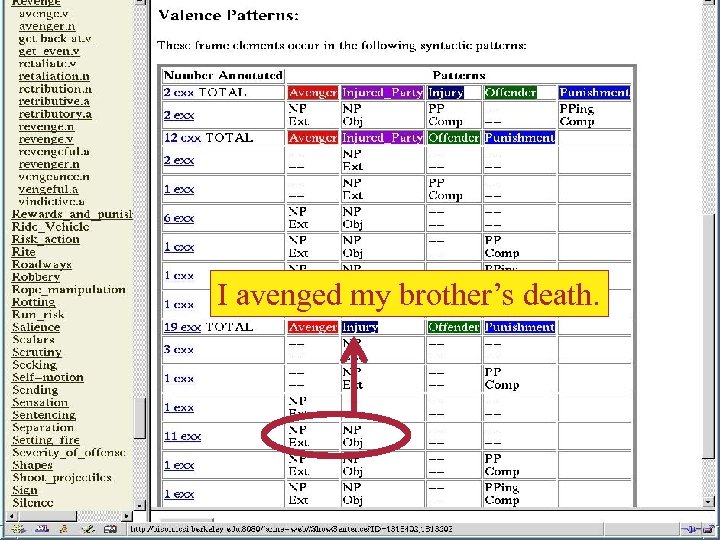Select retaliate.v in the sidebar
Image resolution: width=720 pixels, height=540 pixels.
click(x=47, y=63)
